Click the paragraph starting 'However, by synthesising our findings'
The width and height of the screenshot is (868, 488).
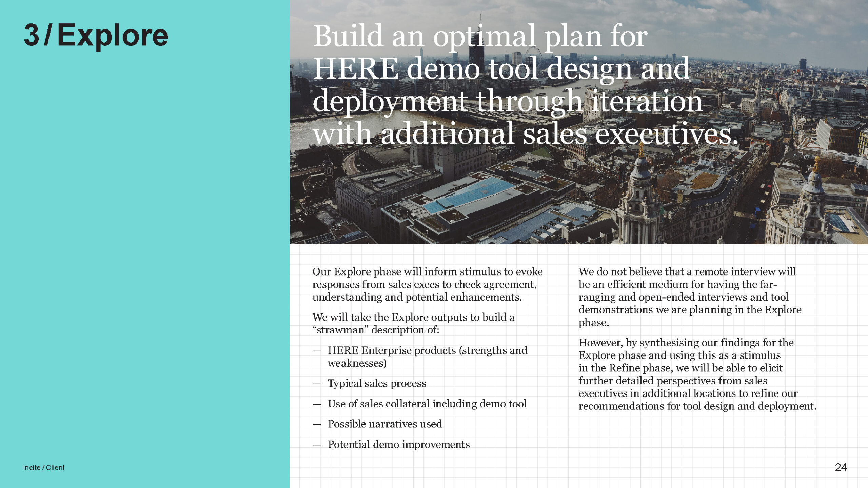697,374
